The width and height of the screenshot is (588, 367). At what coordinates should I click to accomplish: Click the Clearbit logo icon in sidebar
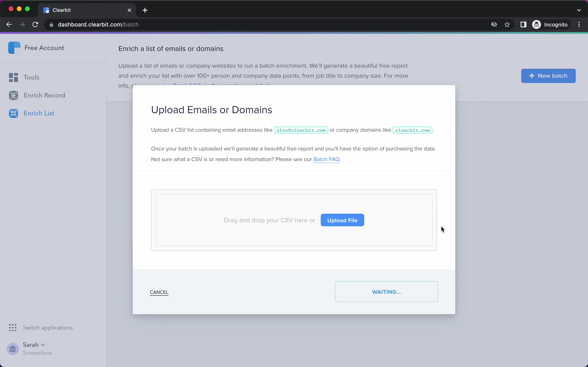14,48
